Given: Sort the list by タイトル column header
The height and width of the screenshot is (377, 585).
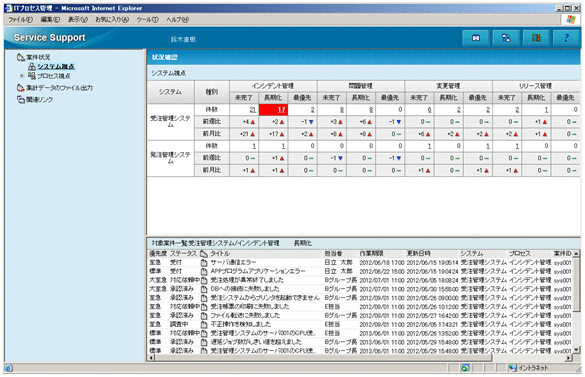Looking at the screenshot, I should coord(220,253).
